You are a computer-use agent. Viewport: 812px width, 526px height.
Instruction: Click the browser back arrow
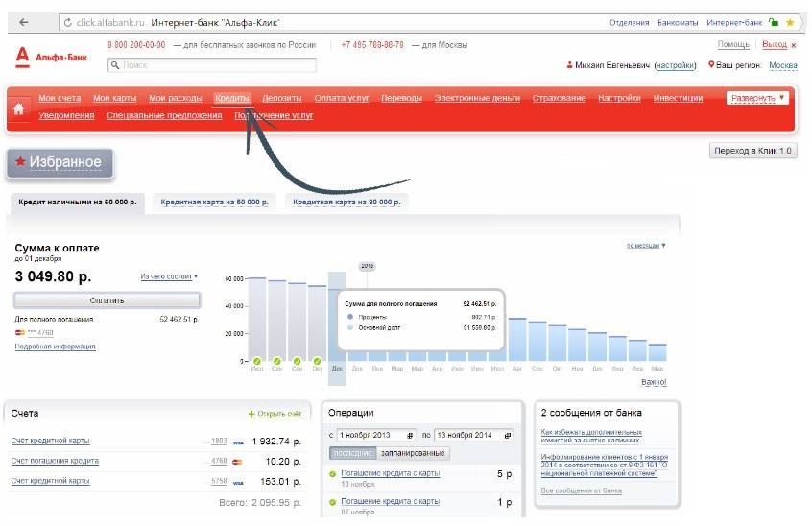tap(23, 22)
